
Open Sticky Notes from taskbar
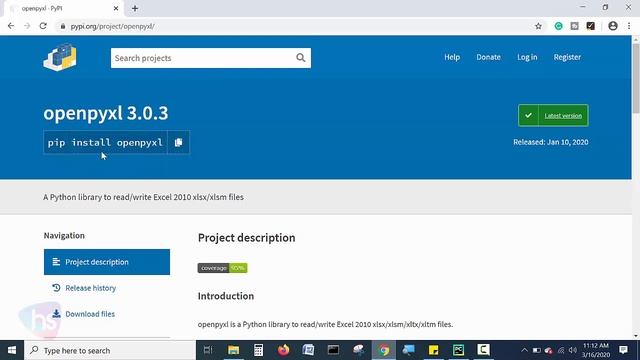433,350
